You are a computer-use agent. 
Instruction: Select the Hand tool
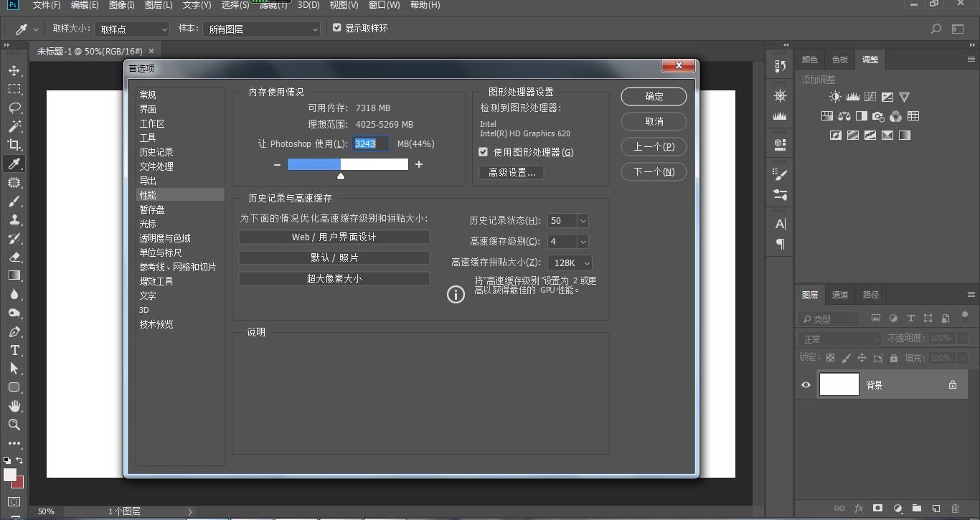pyautogui.click(x=14, y=406)
